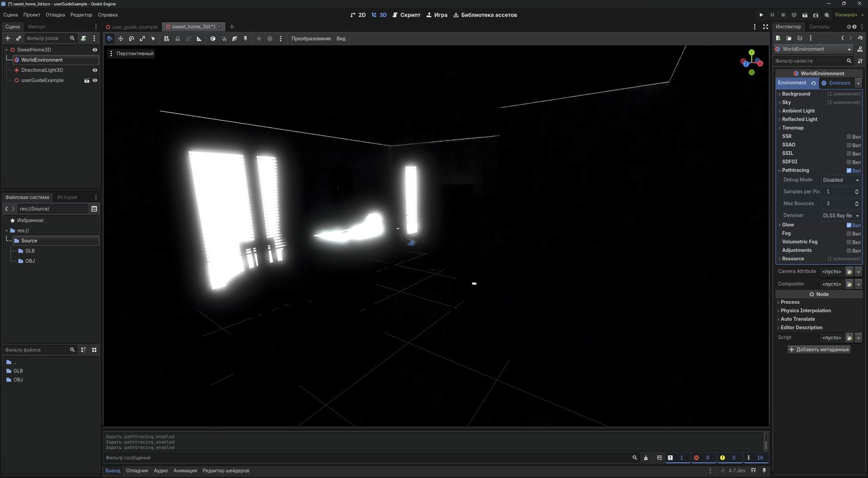Open the userGuideExample scene in editor icon
868x478 pixels.
pos(86,80)
